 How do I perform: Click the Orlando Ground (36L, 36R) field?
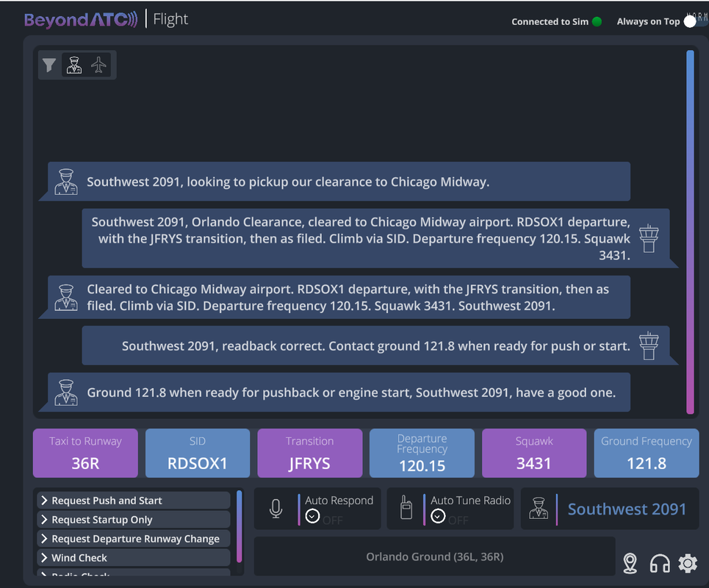click(x=434, y=556)
